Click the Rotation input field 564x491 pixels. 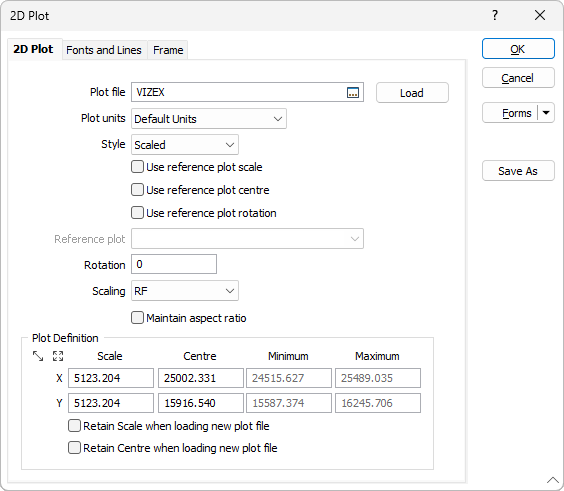coord(174,264)
